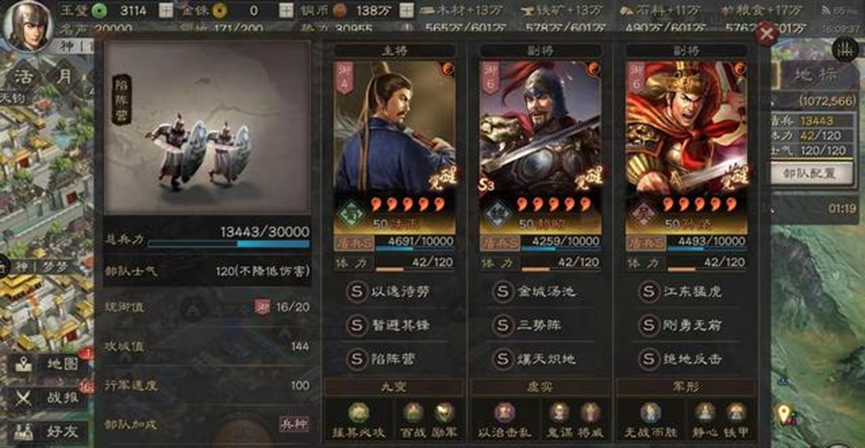
Task: Select the 援其必攻 war book icon
Action: click(x=359, y=413)
